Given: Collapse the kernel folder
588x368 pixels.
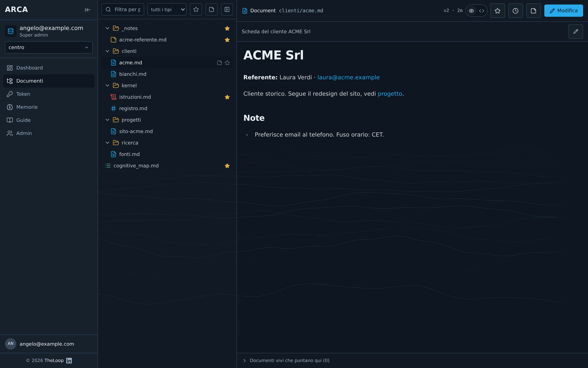Looking at the screenshot, I should tap(107, 85).
